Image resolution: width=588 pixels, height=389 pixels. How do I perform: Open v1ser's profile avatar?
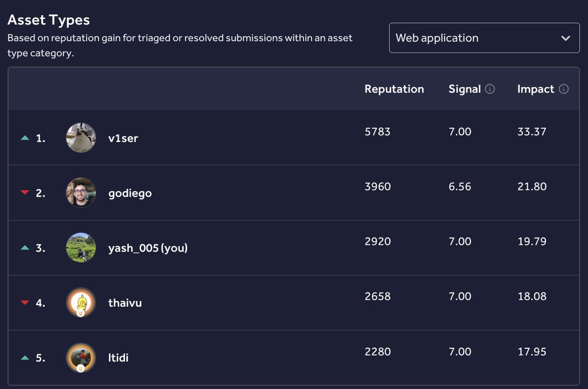(x=81, y=138)
